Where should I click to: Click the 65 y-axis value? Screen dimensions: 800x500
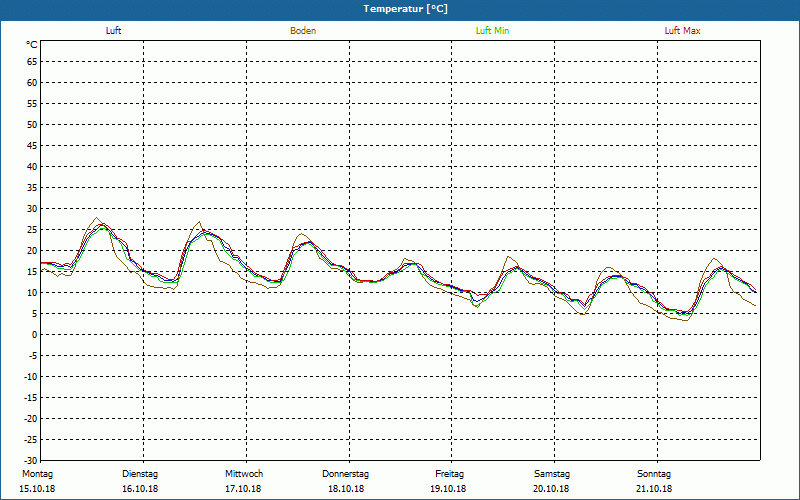pyautogui.click(x=32, y=62)
